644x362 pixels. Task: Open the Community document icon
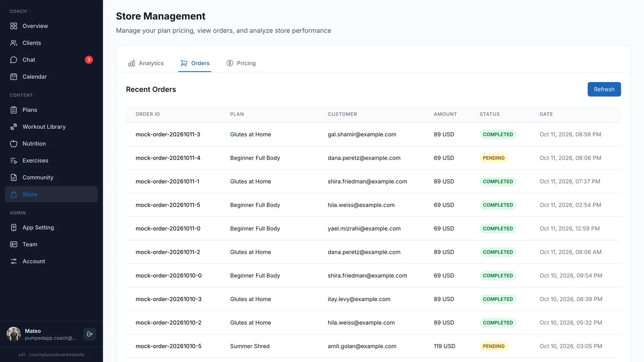[14, 178]
